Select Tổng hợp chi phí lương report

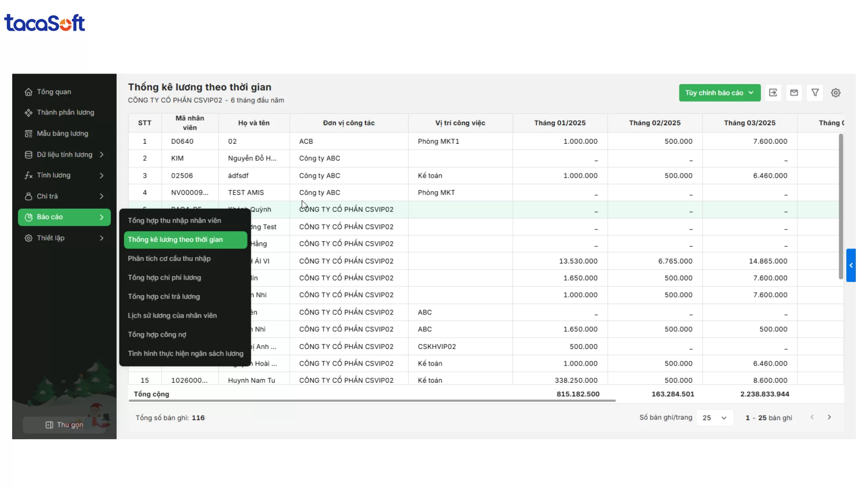tap(165, 277)
